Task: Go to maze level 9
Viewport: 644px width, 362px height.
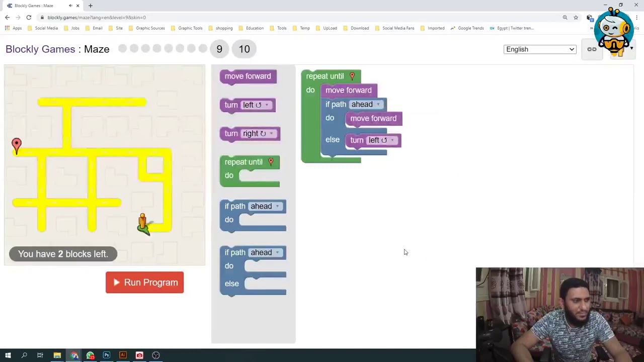Action: [x=219, y=49]
